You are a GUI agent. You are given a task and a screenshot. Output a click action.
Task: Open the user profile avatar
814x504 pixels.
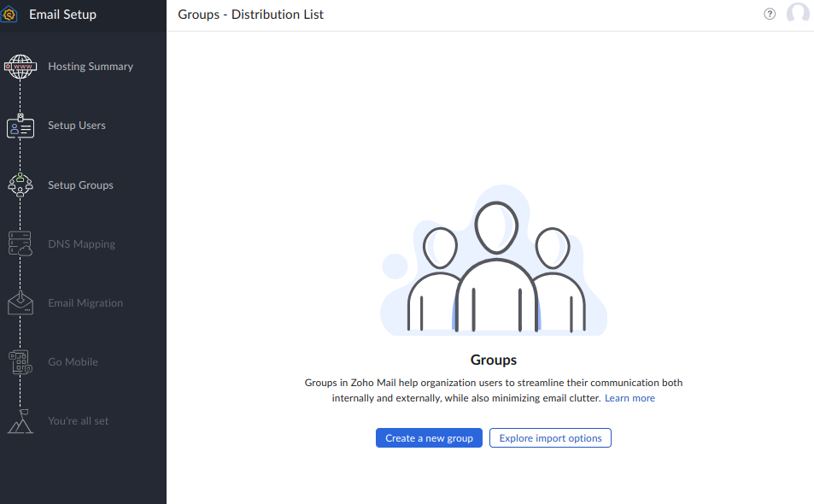[798, 15]
